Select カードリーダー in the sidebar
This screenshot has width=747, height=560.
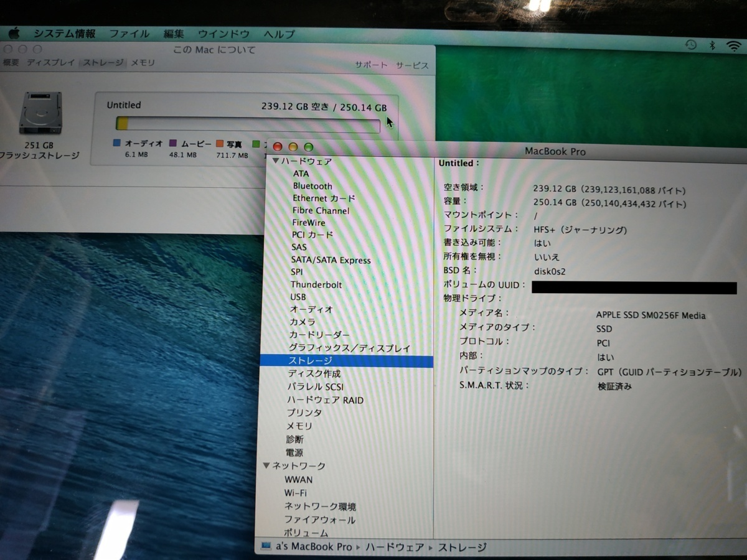click(x=319, y=335)
